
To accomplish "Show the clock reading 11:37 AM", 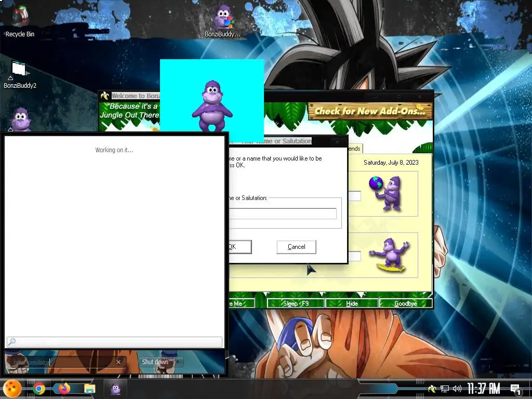I will pyautogui.click(x=484, y=389).
